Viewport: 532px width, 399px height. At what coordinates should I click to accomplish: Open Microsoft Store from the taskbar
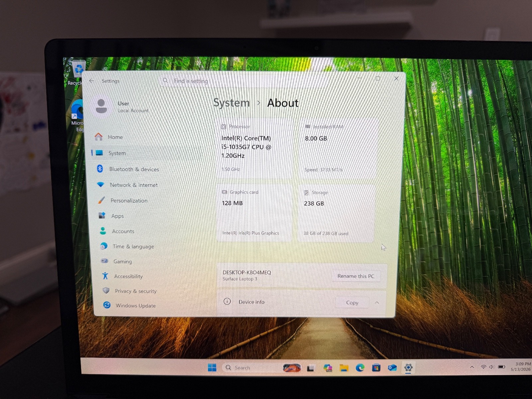pos(376,367)
